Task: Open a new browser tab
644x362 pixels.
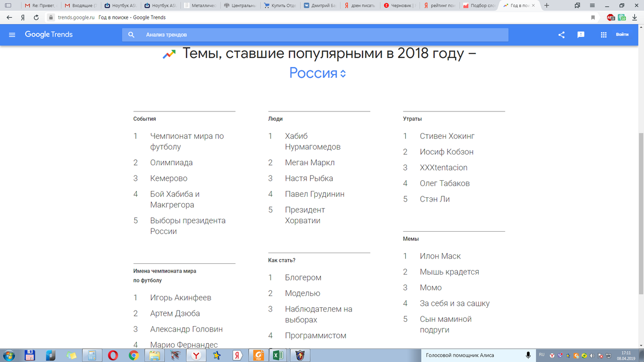Action: [546, 5]
